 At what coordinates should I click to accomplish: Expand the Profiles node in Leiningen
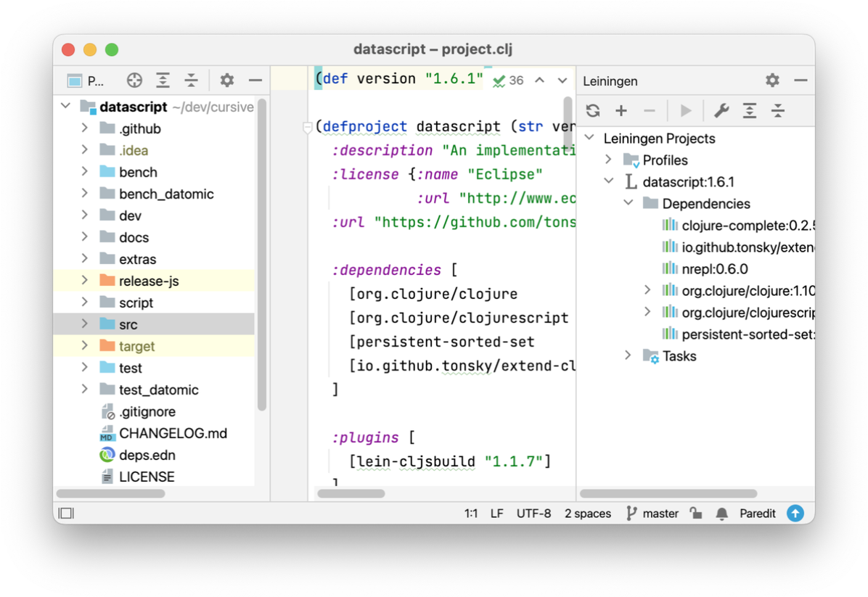(x=608, y=160)
